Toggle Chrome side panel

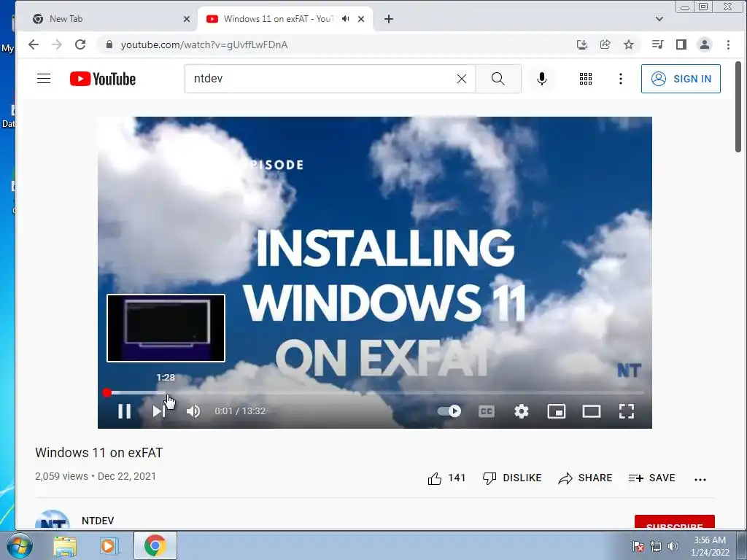[681, 44]
